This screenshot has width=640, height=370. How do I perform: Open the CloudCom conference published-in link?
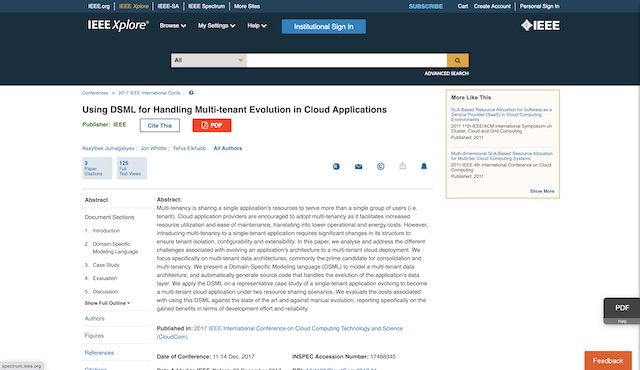(280, 332)
